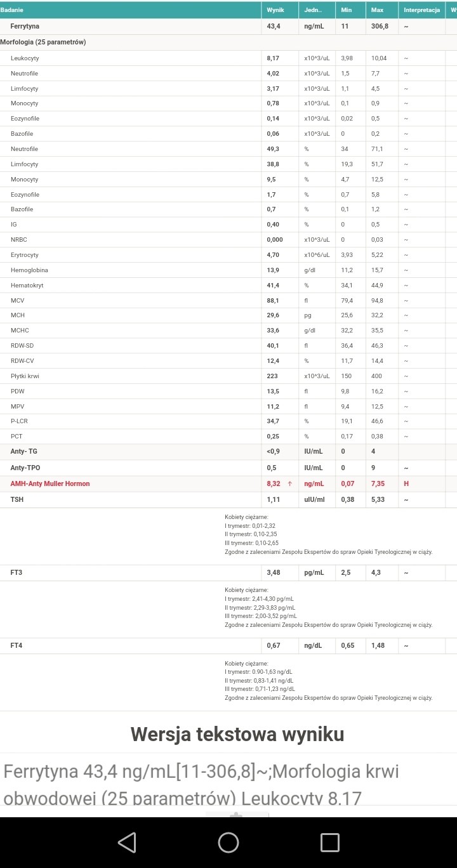Tap the Wersja tekstowa wyniku heading
457x868 pixels.
237,734
